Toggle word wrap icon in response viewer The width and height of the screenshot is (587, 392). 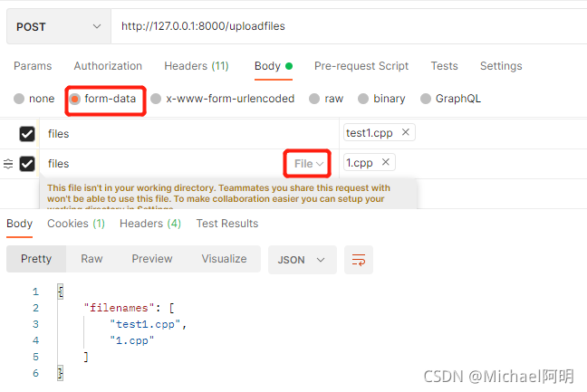point(358,260)
